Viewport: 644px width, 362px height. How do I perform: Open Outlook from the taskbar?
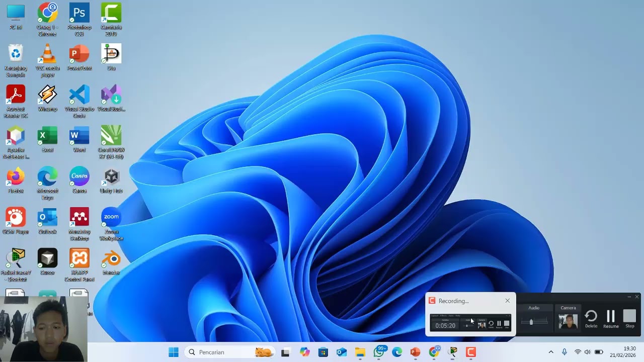pyautogui.click(x=342, y=352)
